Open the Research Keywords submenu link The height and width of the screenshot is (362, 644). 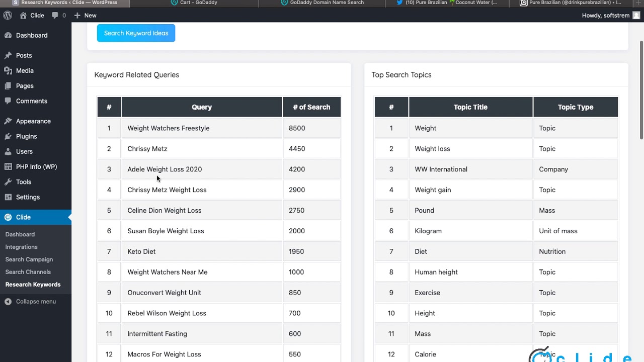tap(33, 285)
